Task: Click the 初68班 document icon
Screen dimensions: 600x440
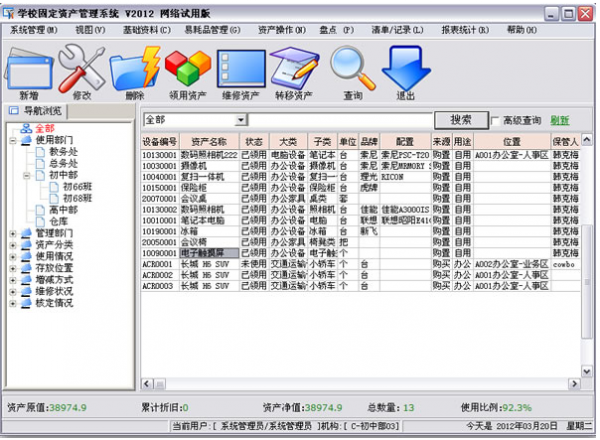Action: pos(54,198)
